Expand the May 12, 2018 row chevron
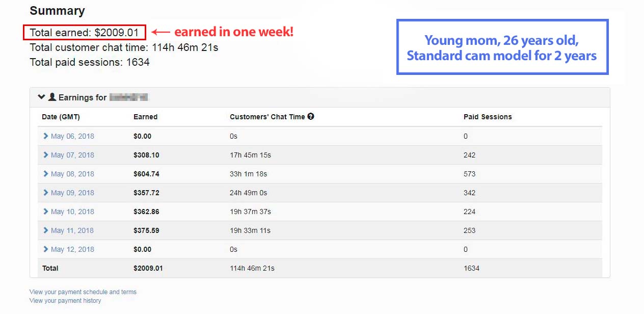644x314 pixels. [x=46, y=249]
